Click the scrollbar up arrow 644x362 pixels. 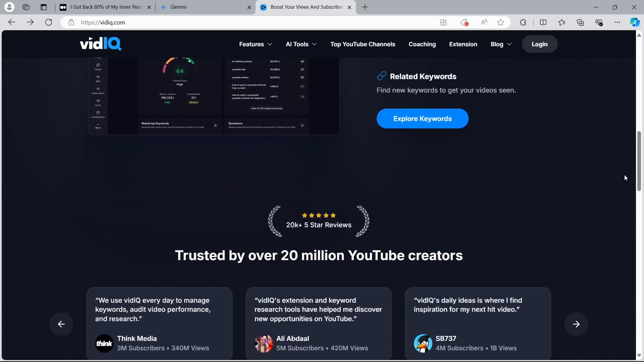click(639, 35)
